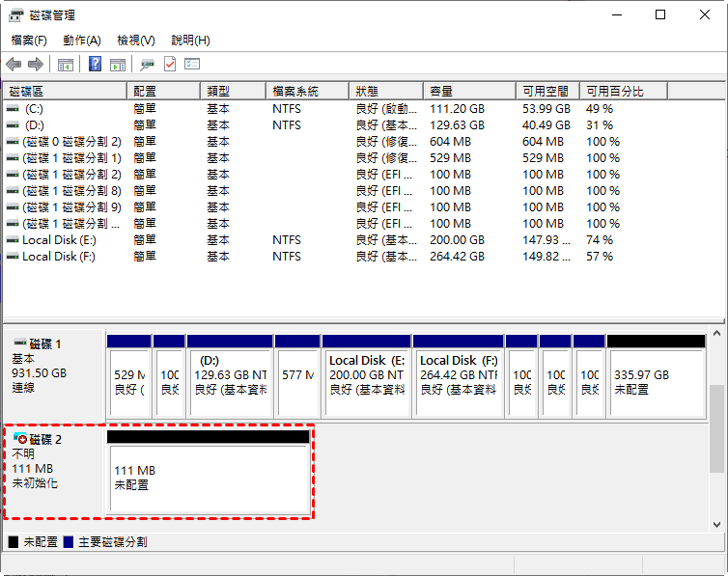This screenshot has width=728, height=576.
Task: Select the 335.97 GB unallocated block
Action: point(657,376)
